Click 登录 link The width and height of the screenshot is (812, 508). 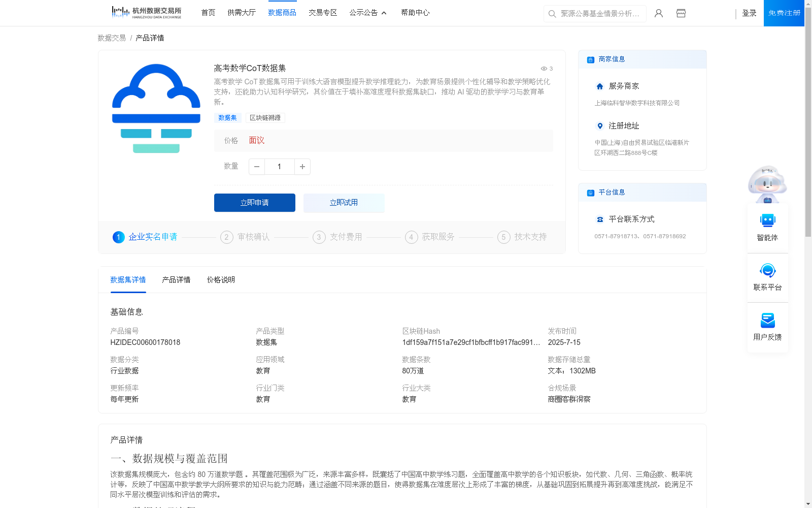(x=749, y=13)
